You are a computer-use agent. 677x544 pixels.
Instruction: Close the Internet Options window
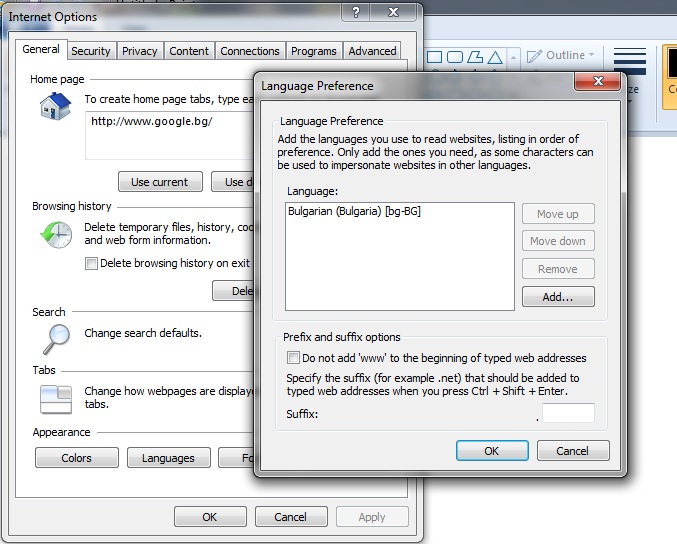coord(393,12)
